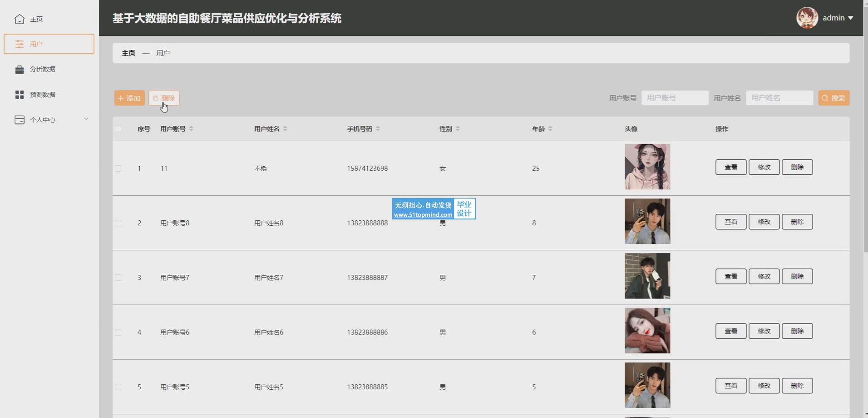Screen dimensions: 868x418
Task: Click the admin avatar in header
Action: pyautogui.click(x=807, y=18)
